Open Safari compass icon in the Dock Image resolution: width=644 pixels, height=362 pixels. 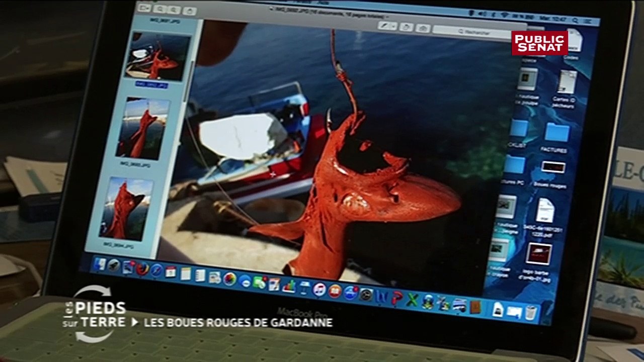[156, 270]
